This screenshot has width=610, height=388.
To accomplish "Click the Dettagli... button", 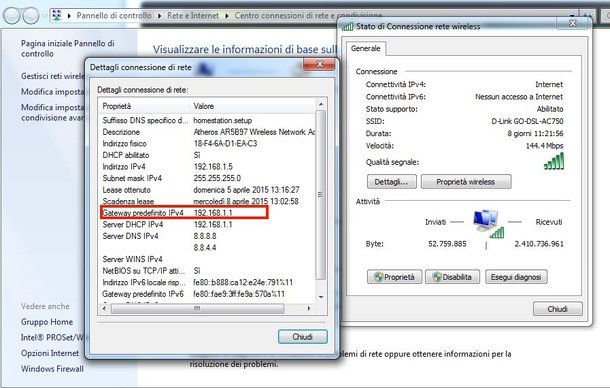I will (391, 182).
